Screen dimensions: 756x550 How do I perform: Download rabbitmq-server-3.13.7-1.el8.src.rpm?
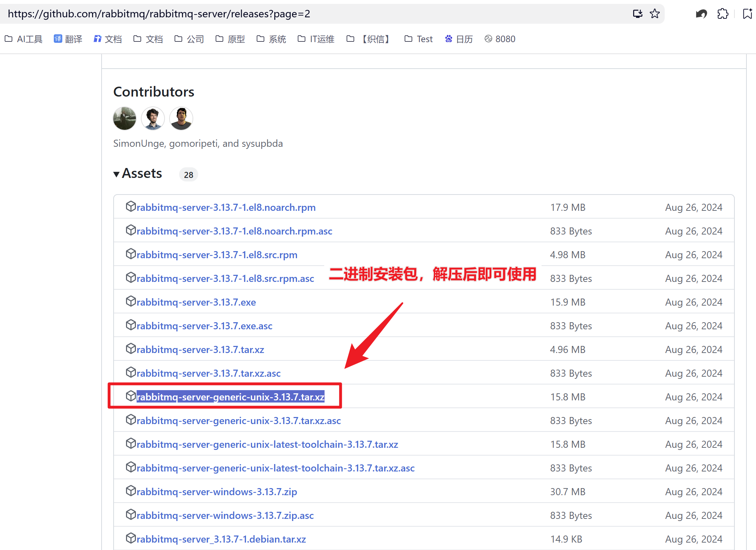coord(217,255)
